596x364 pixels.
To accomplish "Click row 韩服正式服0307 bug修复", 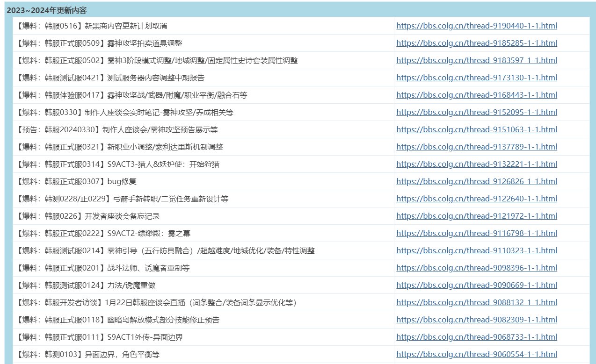I will coord(301,182).
